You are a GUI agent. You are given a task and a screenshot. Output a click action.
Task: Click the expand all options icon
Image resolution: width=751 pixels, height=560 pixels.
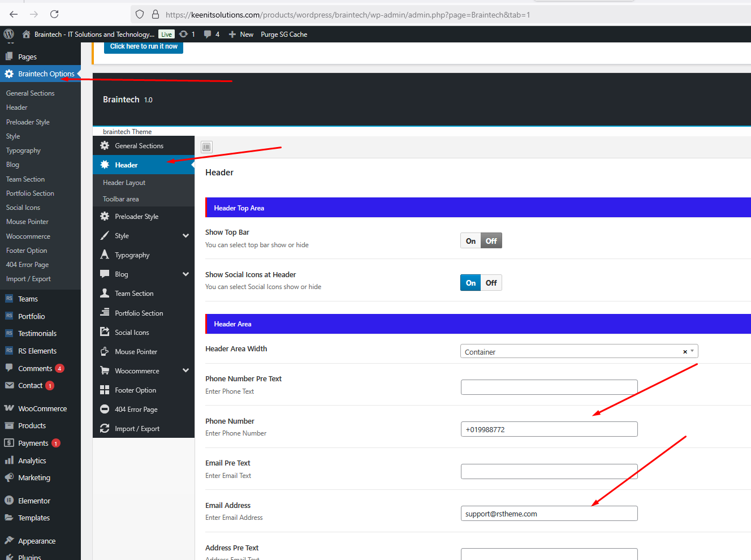coord(206,147)
